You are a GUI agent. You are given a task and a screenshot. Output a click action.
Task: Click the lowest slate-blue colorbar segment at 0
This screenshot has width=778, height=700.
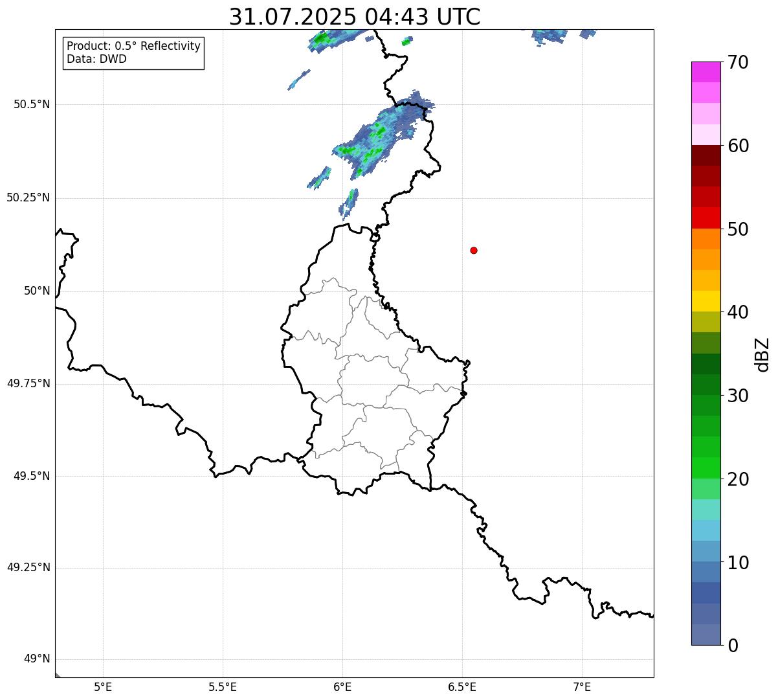pos(706,635)
